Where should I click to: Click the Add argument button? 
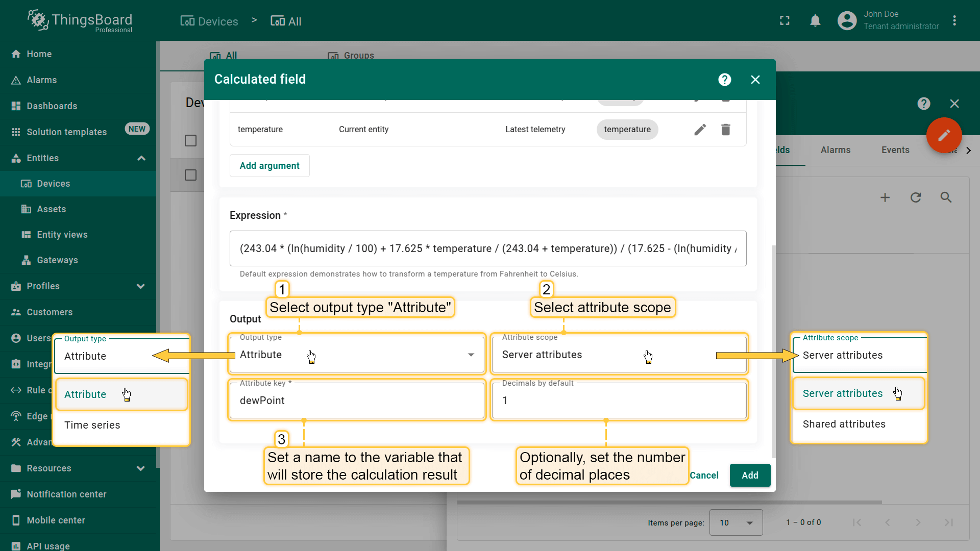click(269, 166)
